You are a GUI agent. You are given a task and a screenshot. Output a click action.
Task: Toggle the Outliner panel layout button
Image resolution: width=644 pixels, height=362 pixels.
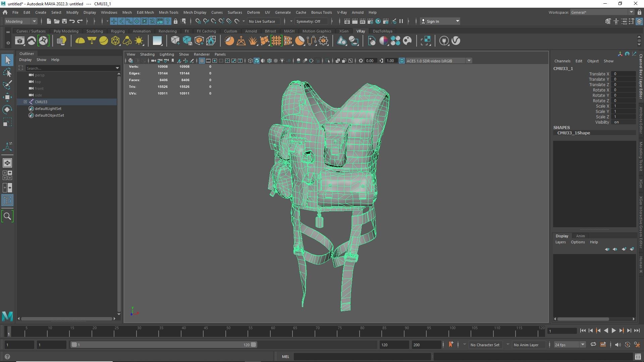(7, 200)
